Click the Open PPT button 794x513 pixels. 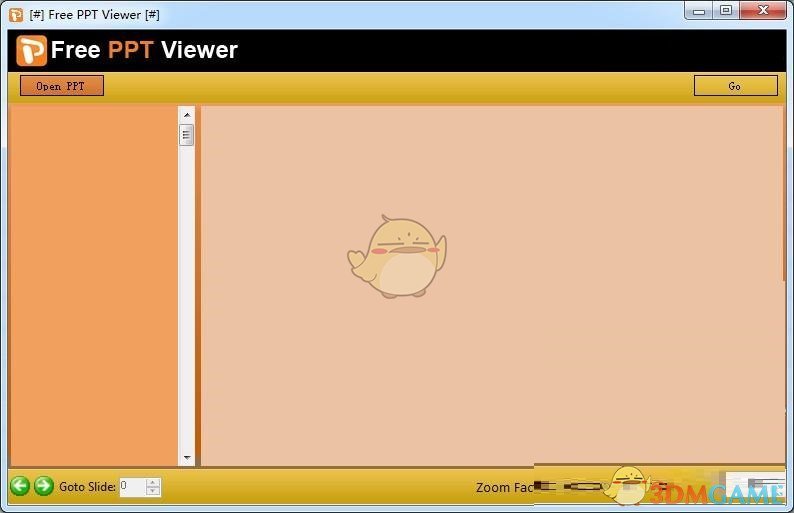[62, 86]
